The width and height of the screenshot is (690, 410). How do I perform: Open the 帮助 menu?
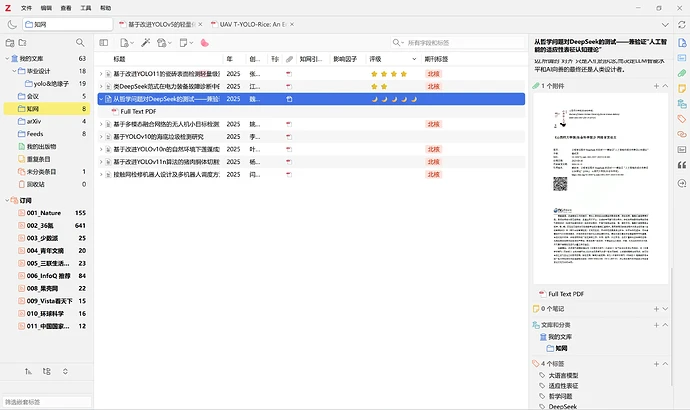[x=106, y=8]
